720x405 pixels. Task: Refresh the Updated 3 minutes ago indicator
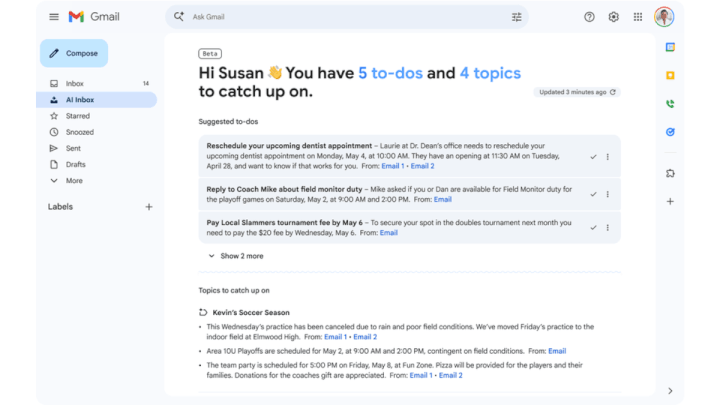click(x=613, y=92)
